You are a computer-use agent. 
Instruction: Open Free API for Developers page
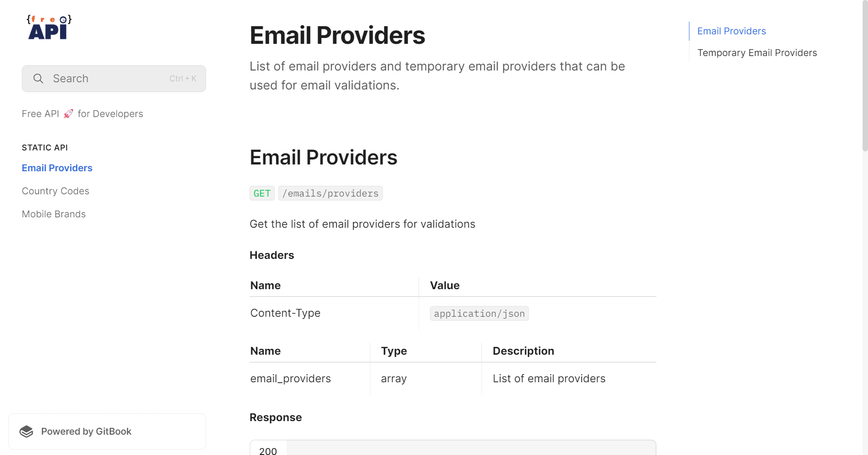click(82, 113)
